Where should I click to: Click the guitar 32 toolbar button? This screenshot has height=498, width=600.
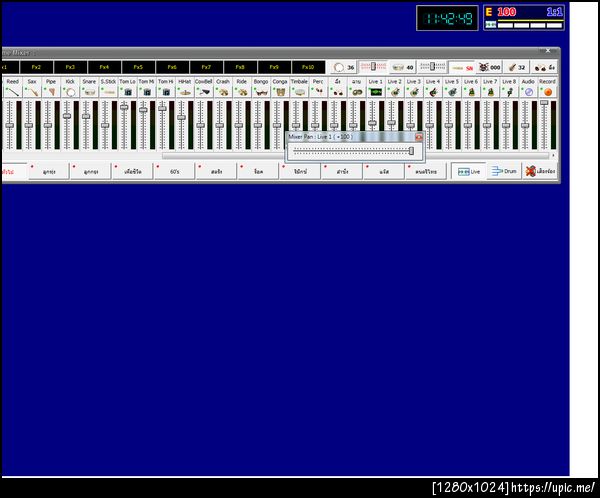click(x=516, y=67)
